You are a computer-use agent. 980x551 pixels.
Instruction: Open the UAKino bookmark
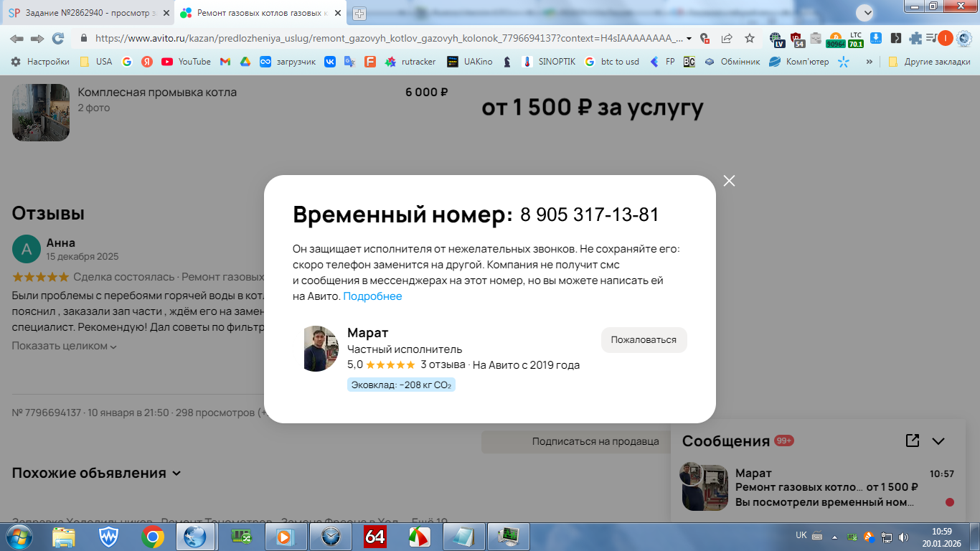[x=470, y=62]
